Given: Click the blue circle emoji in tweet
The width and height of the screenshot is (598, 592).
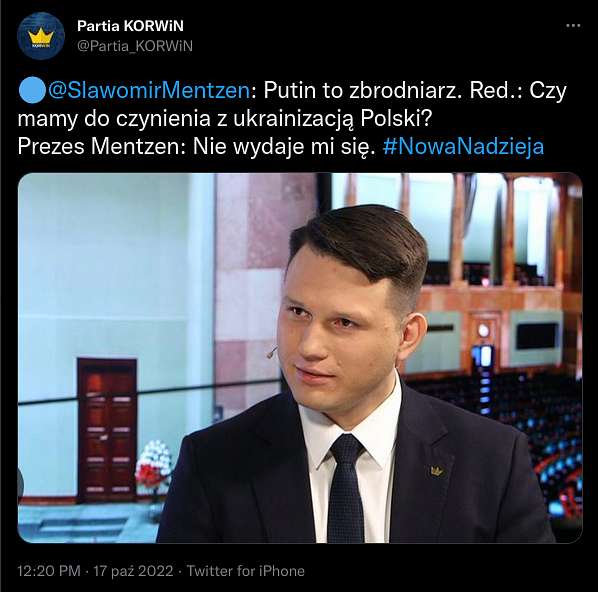Looking at the screenshot, I should [x=32, y=90].
